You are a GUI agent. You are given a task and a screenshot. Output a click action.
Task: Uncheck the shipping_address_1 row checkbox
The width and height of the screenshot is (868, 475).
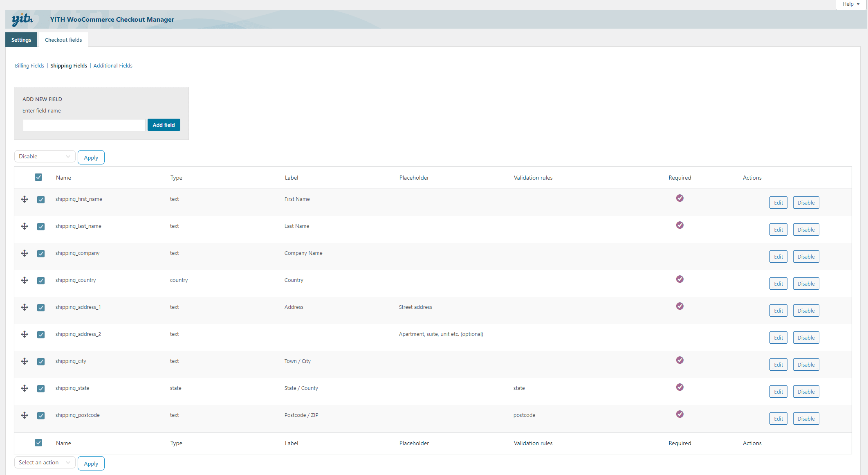click(x=41, y=307)
